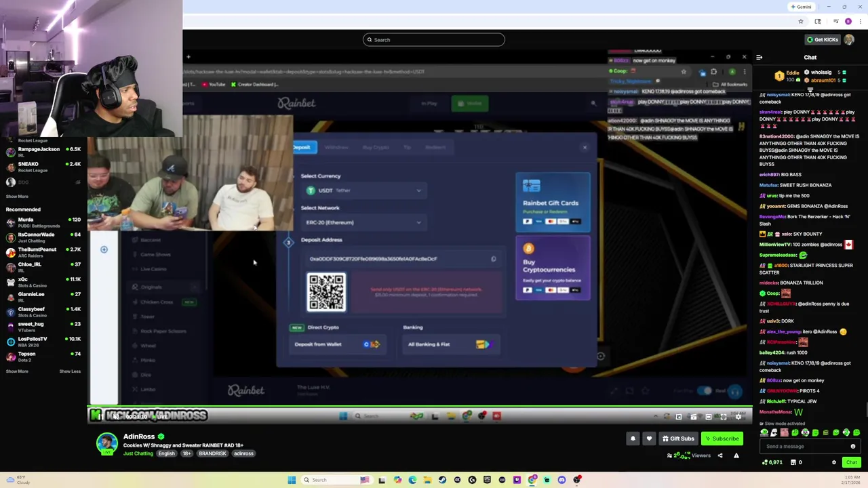Open Gift Subs for AdinRoss

coord(678,439)
